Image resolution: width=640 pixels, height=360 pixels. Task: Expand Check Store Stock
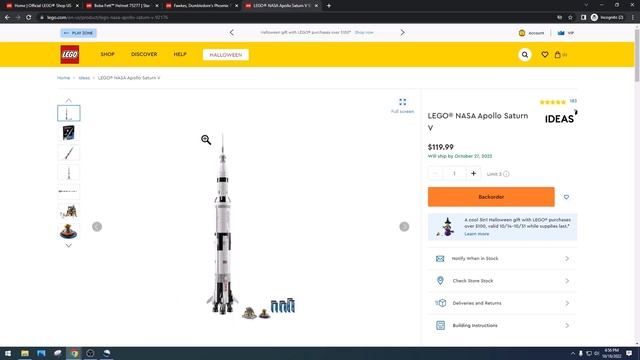click(502, 281)
